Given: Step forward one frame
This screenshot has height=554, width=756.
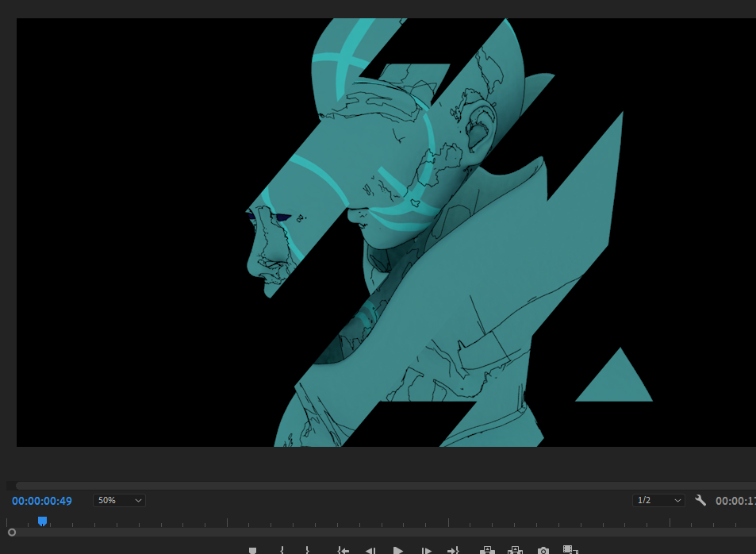Looking at the screenshot, I should point(427,551).
